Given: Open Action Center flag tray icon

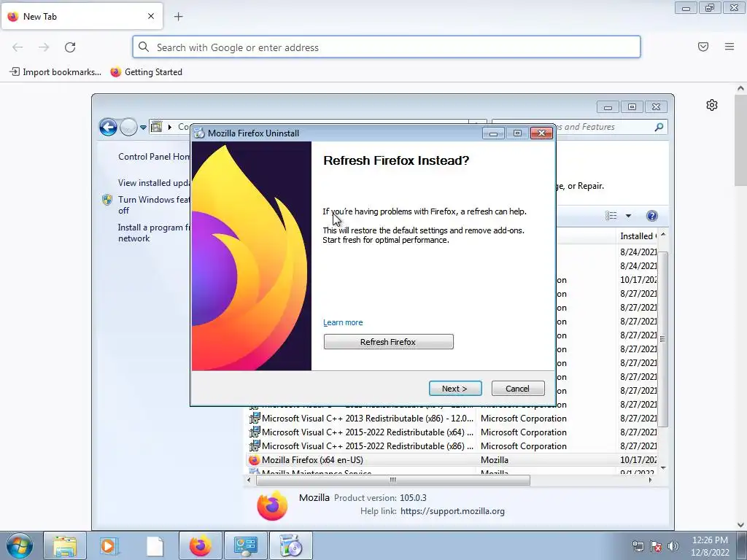Looking at the screenshot, I should tap(656, 545).
